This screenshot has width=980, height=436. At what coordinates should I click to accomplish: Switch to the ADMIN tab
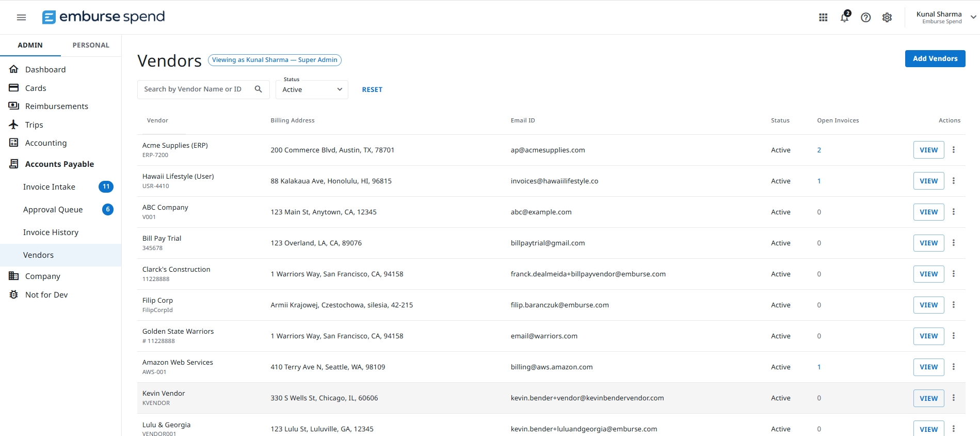click(30, 45)
